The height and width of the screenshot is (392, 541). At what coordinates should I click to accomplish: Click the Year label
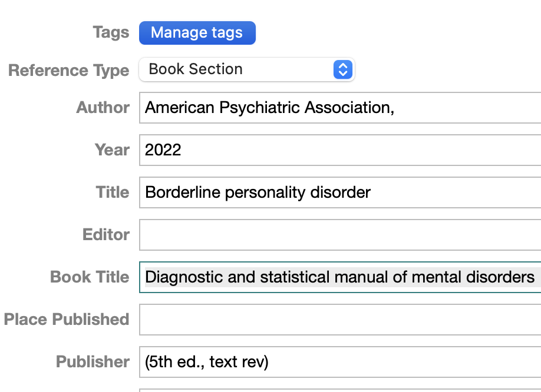click(112, 150)
